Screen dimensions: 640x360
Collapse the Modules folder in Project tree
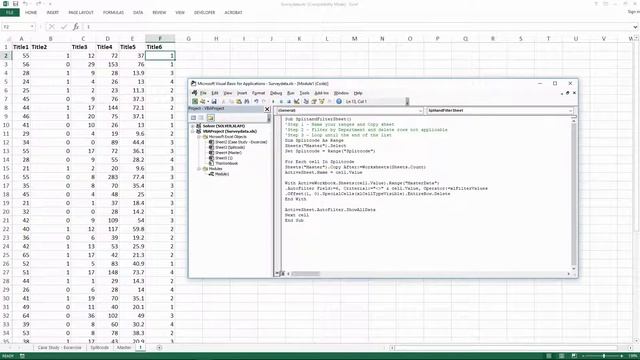[199, 169]
